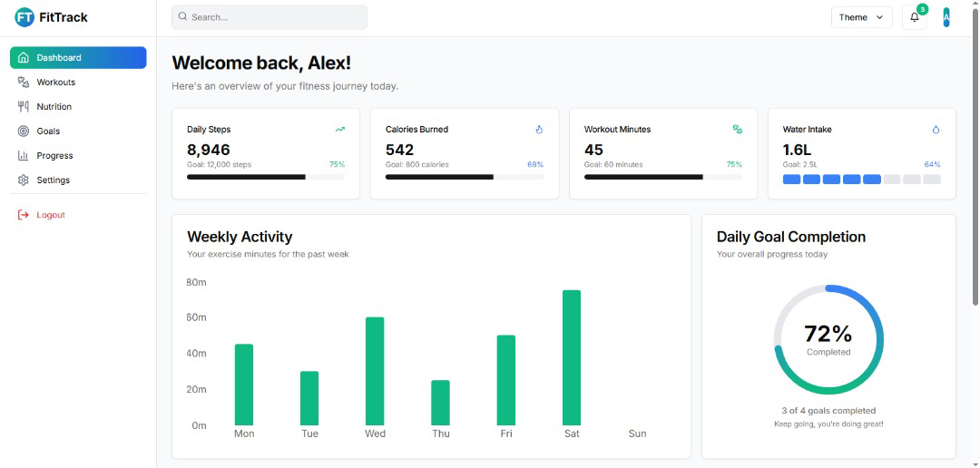
Task: Click the Workout Minutes progress bar
Action: pyautogui.click(x=663, y=177)
